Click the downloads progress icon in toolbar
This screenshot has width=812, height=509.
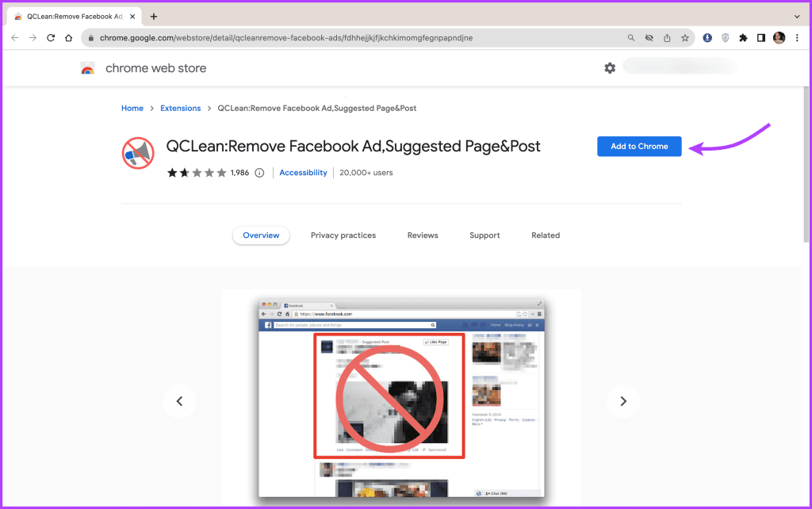pos(707,37)
